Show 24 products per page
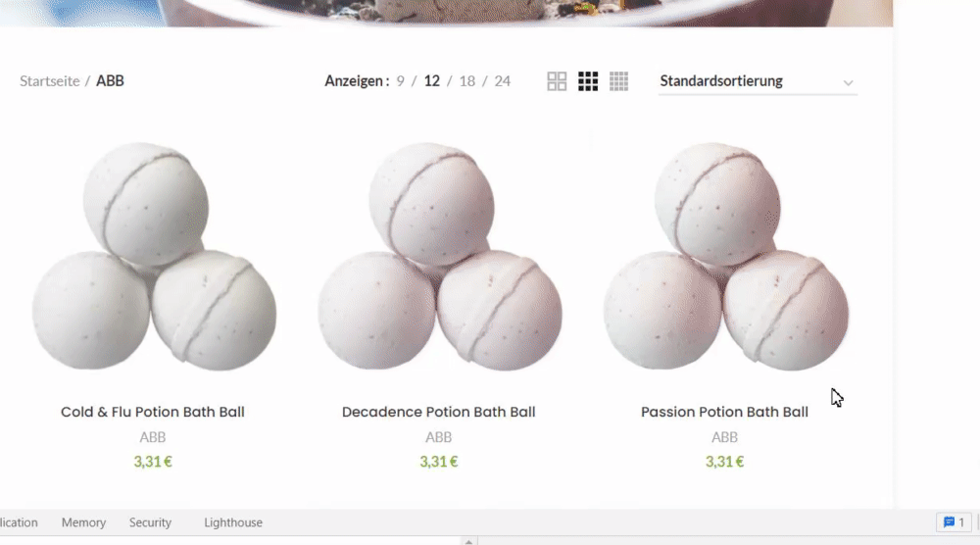The image size is (980, 545). [x=503, y=81]
